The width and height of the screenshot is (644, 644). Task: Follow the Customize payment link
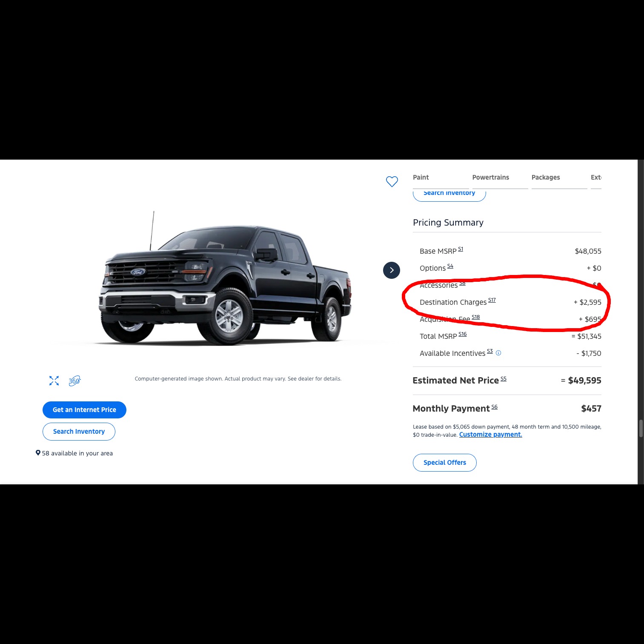tap(490, 435)
